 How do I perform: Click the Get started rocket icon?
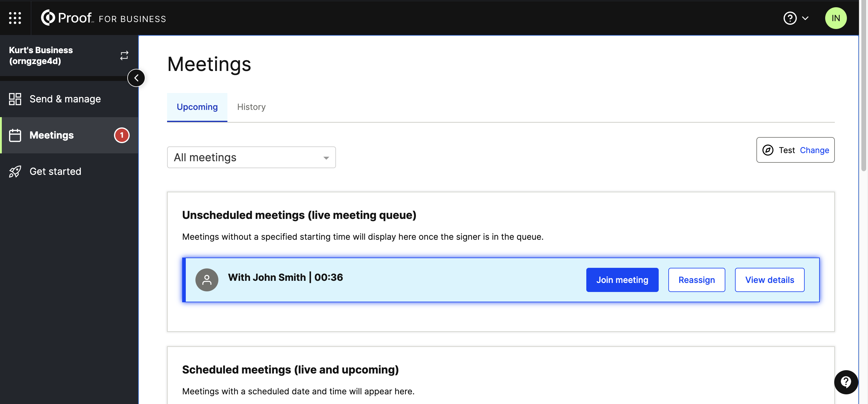click(15, 171)
